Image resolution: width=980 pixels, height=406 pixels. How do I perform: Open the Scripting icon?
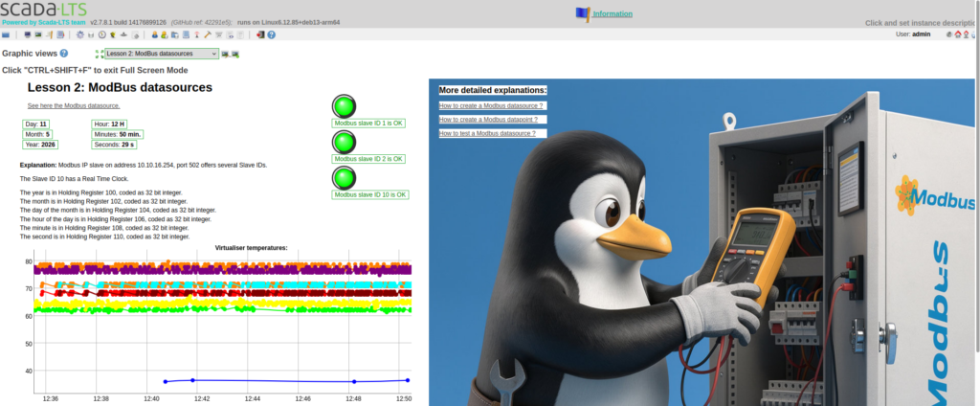[135, 35]
